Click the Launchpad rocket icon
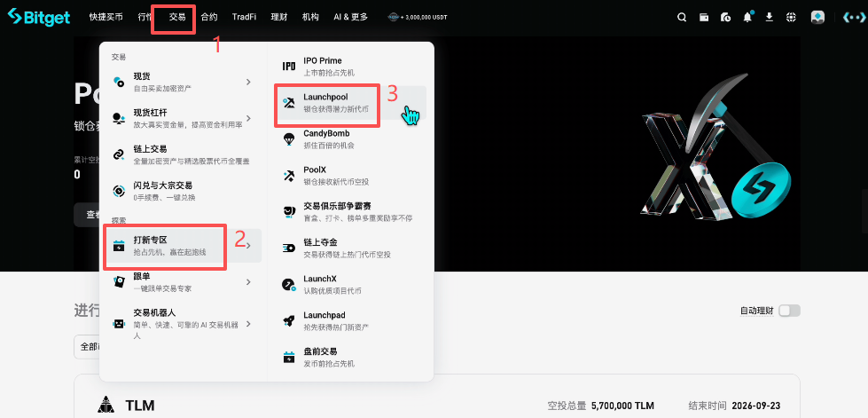The height and width of the screenshot is (418, 868). click(x=288, y=320)
